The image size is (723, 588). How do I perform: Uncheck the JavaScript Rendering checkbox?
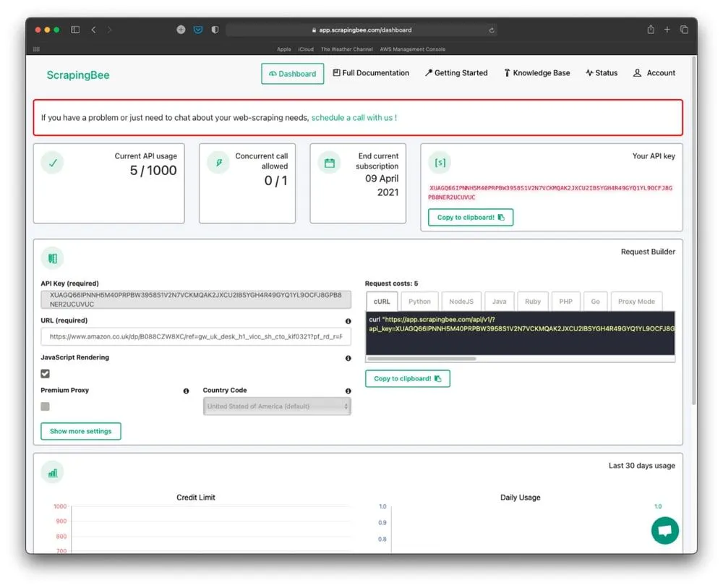(45, 373)
